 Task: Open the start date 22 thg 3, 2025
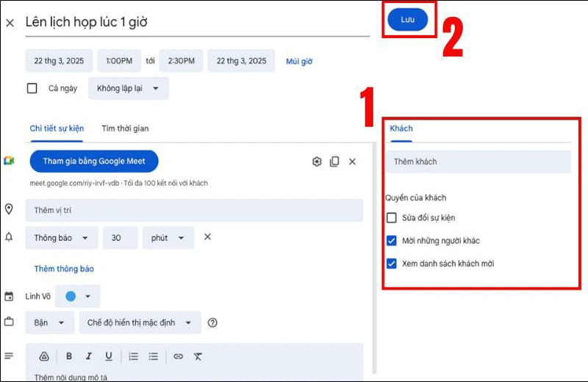(59, 61)
